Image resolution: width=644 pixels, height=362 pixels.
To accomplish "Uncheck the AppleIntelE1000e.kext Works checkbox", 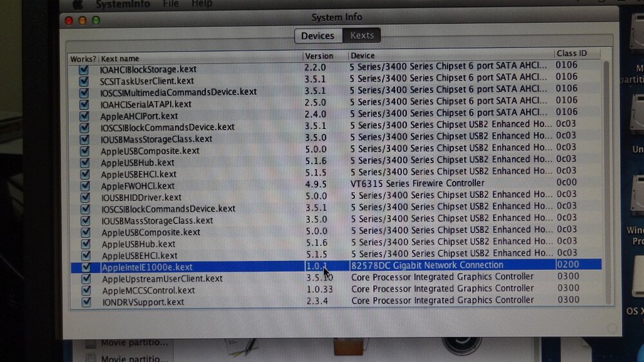I will click(86, 267).
